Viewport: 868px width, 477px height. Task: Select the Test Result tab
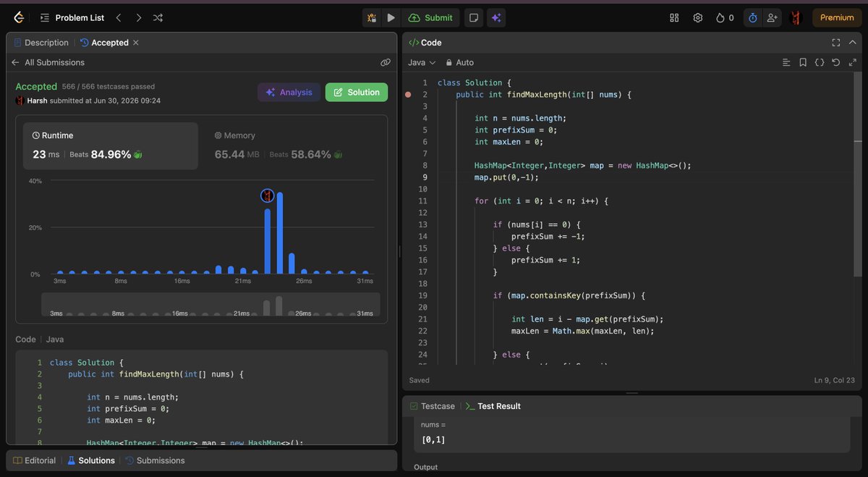493,406
